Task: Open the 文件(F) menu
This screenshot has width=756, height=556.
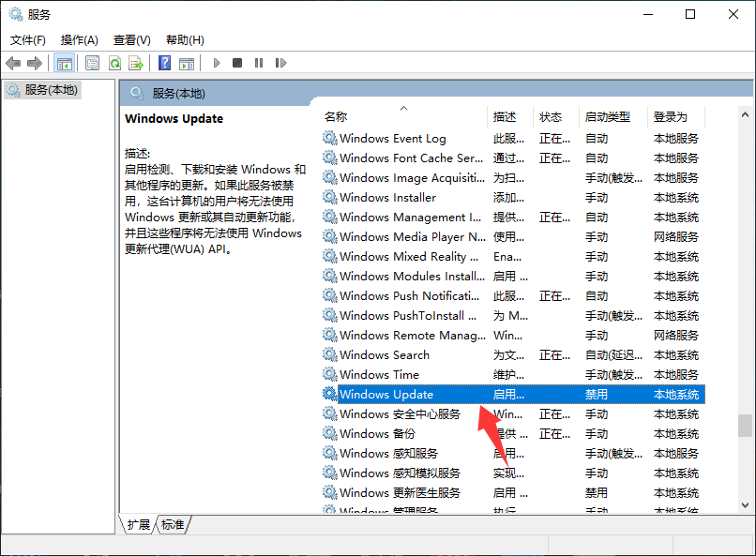Action: click(28, 40)
